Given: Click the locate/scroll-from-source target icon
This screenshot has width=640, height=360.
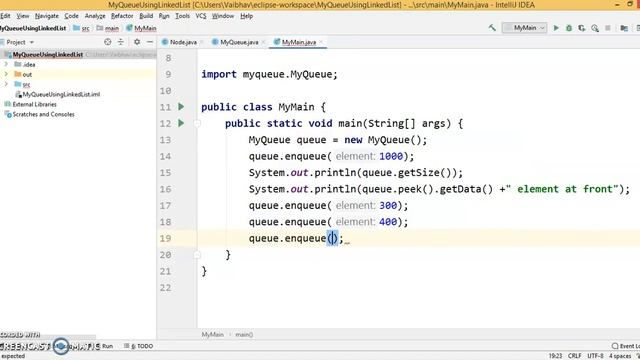Looking at the screenshot, I should [x=108, y=42].
